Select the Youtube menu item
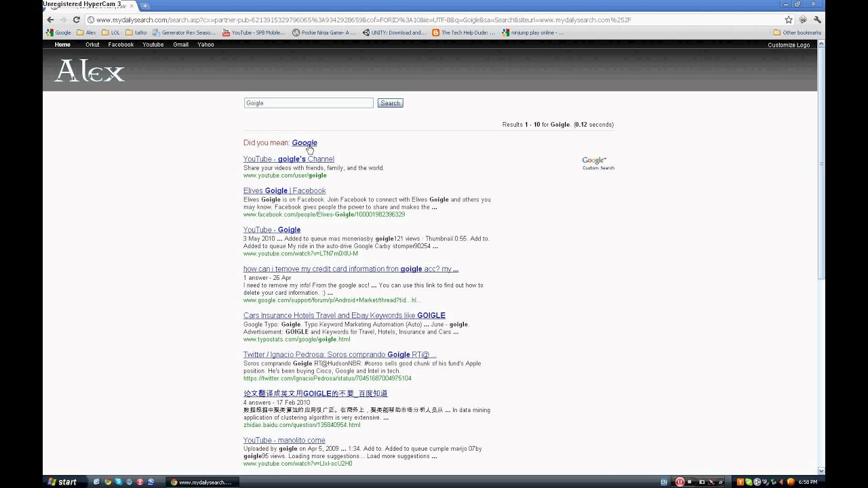 click(153, 45)
